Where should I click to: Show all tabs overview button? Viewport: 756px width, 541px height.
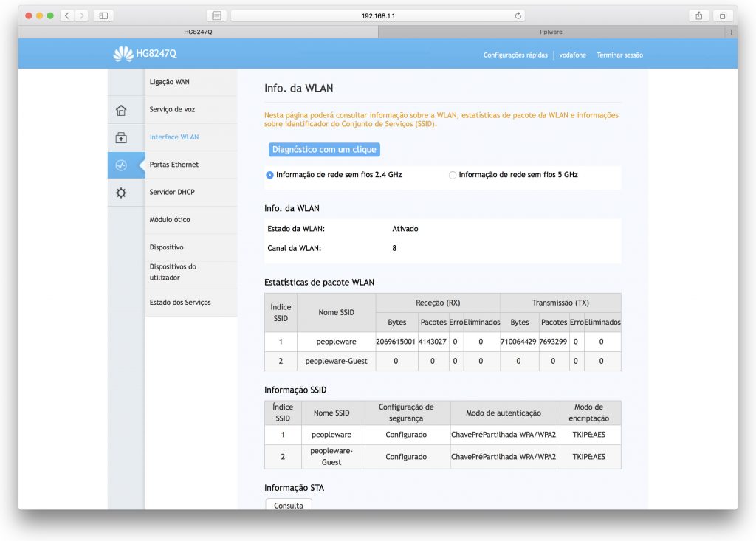pos(723,15)
